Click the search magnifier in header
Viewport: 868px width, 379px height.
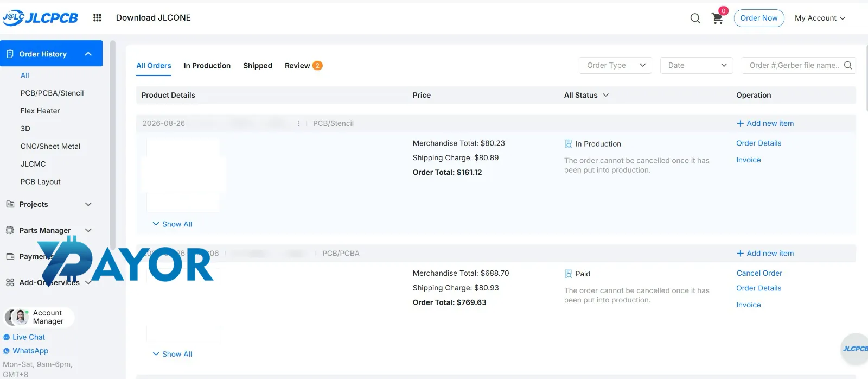695,18
